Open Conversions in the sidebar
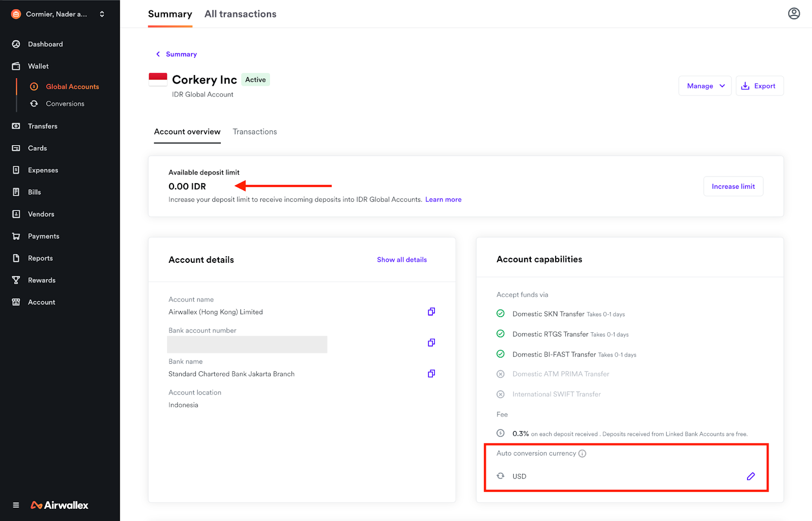 [65, 103]
